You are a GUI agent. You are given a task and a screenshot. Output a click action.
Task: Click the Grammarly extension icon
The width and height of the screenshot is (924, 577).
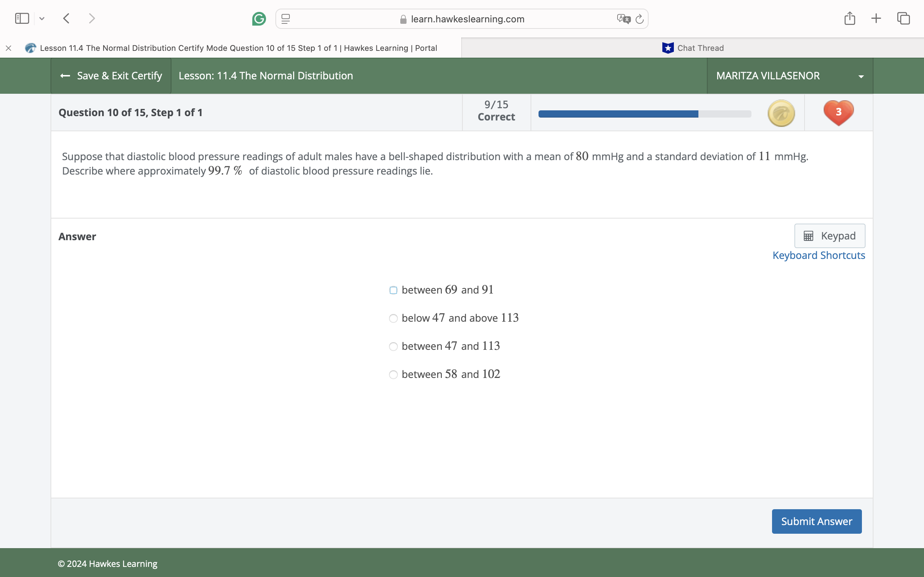click(259, 19)
